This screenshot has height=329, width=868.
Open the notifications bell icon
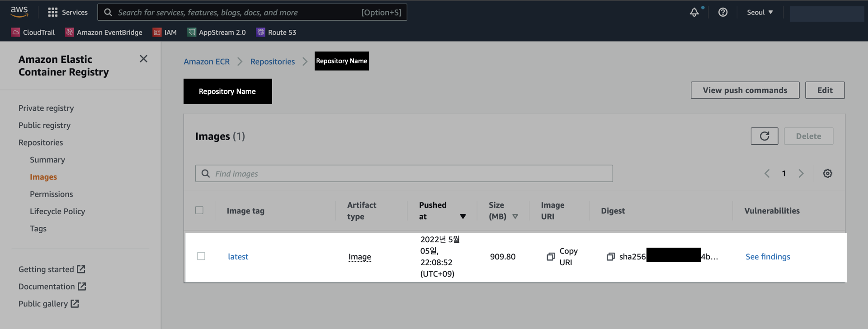(694, 12)
